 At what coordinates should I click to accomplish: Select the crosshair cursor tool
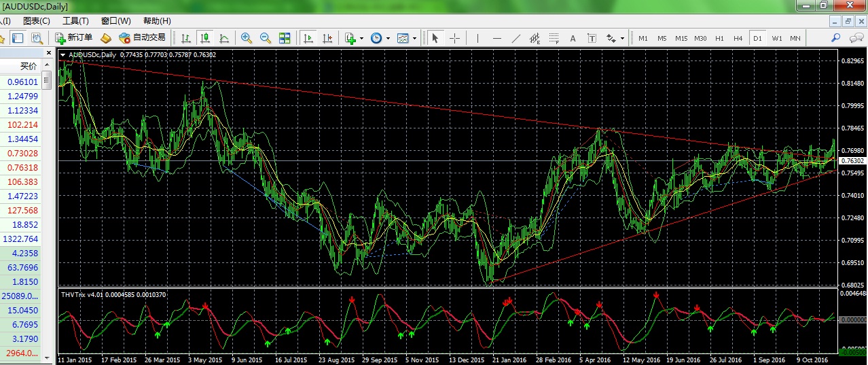454,38
